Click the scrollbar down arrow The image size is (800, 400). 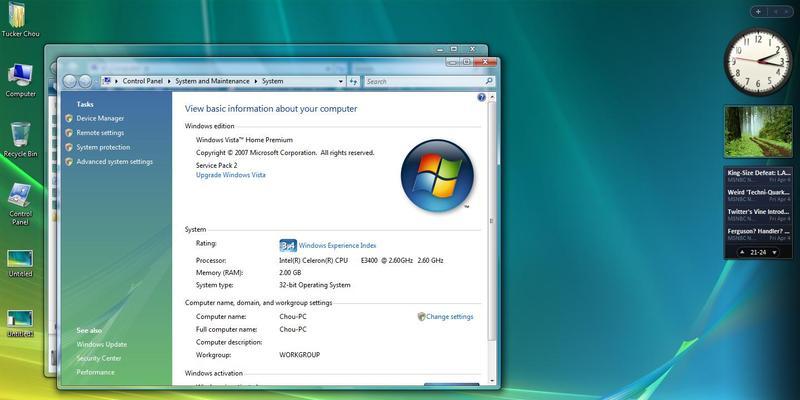(492, 381)
